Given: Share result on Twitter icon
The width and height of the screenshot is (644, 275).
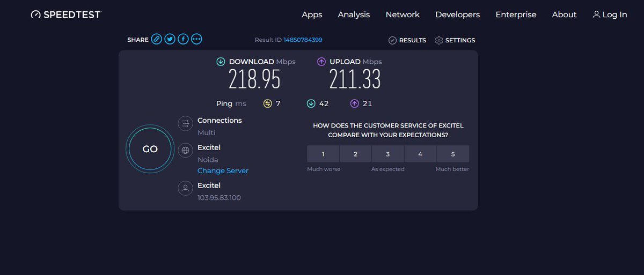Looking at the screenshot, I should [170, 39].
